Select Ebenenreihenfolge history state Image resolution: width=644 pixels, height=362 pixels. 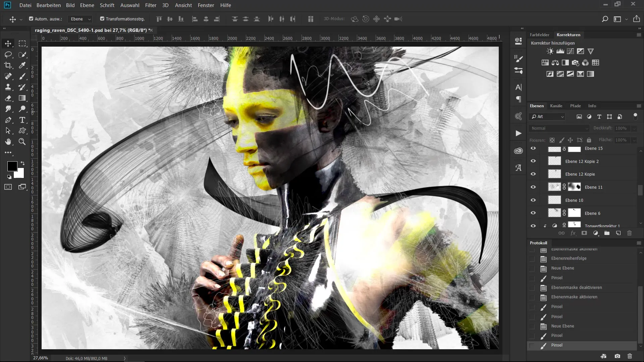pos(569,258)
